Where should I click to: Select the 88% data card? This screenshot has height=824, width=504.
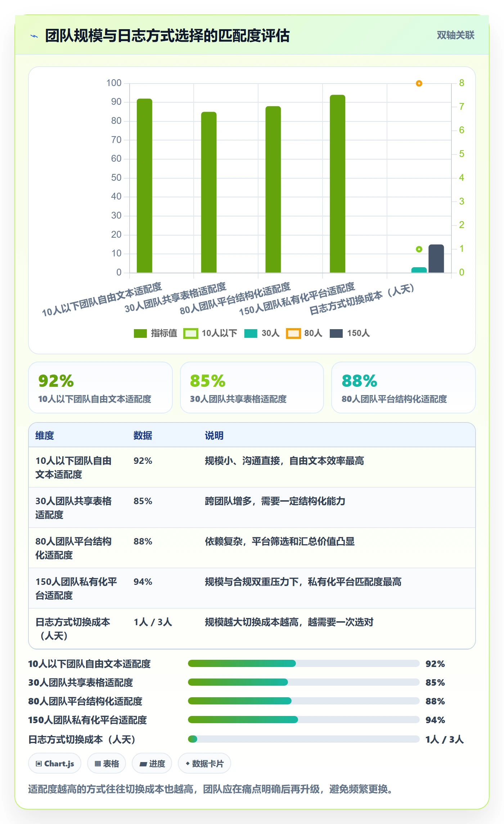pyautogui.click(x=404, y=388)
